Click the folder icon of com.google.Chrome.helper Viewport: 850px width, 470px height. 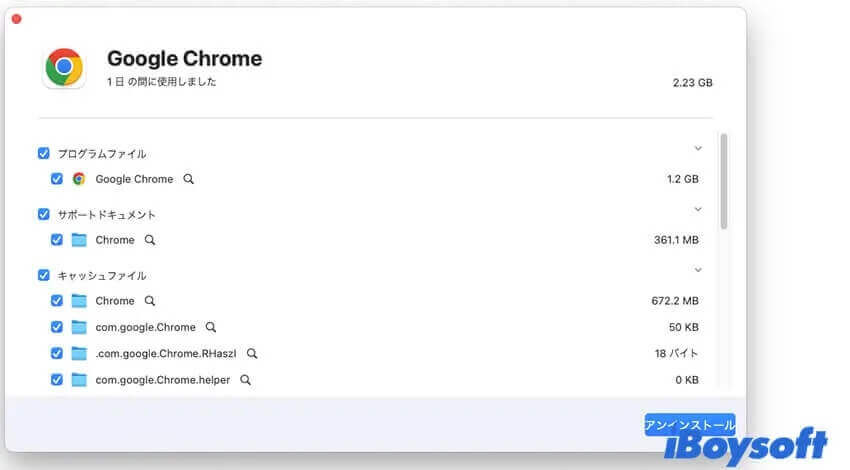tap(79, 379)
